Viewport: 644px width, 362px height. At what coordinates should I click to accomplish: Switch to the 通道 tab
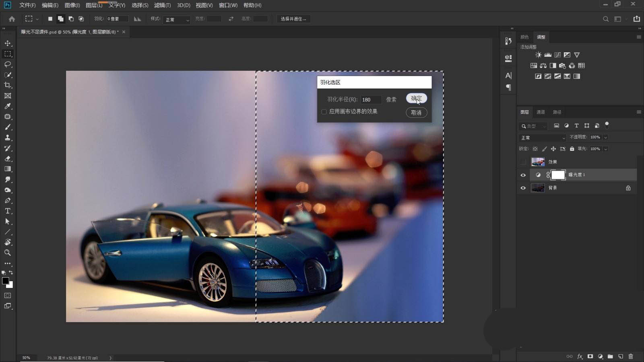[x=541, y=112]
